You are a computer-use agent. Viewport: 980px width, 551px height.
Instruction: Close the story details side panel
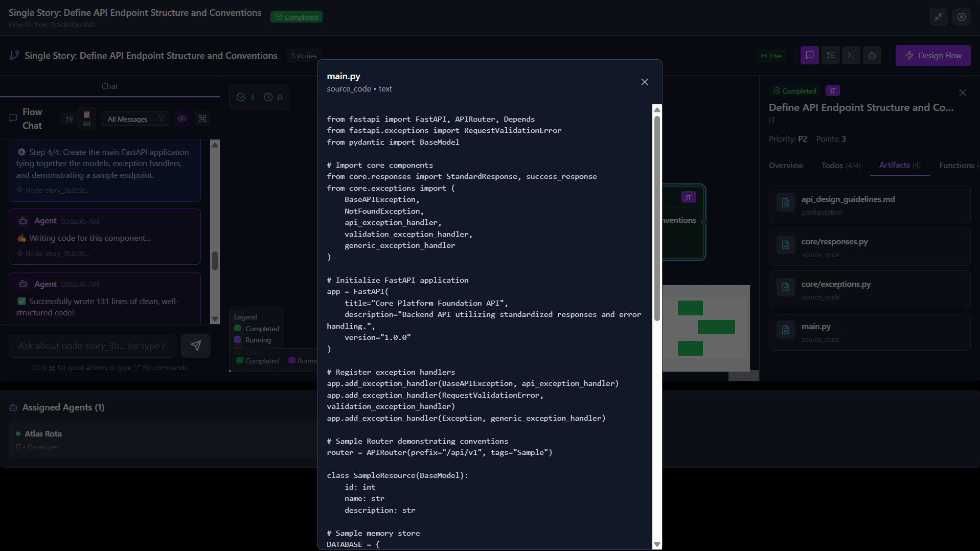click(963, 93)
